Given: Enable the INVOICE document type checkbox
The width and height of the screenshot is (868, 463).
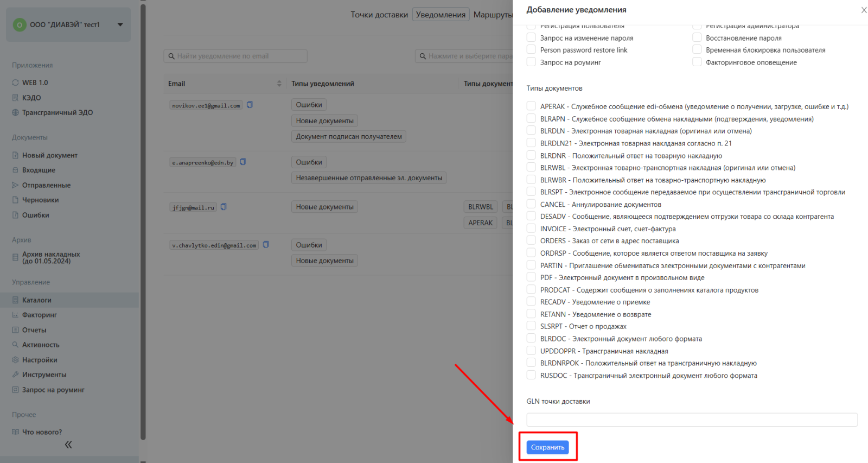Looking at the screenshot, I should (x=531, y=229).
